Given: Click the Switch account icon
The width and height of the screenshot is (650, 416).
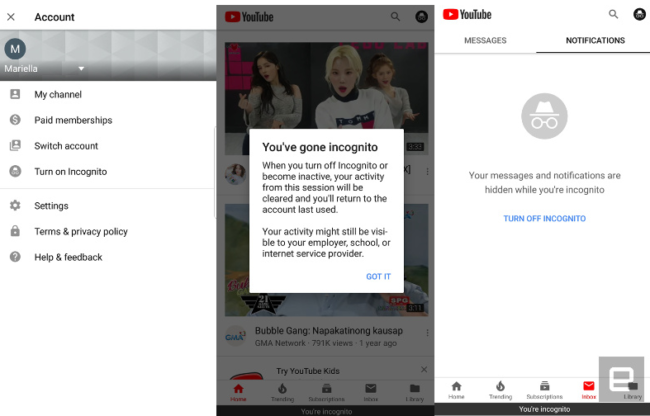Looking at the screenshot, I should [15, 145].
